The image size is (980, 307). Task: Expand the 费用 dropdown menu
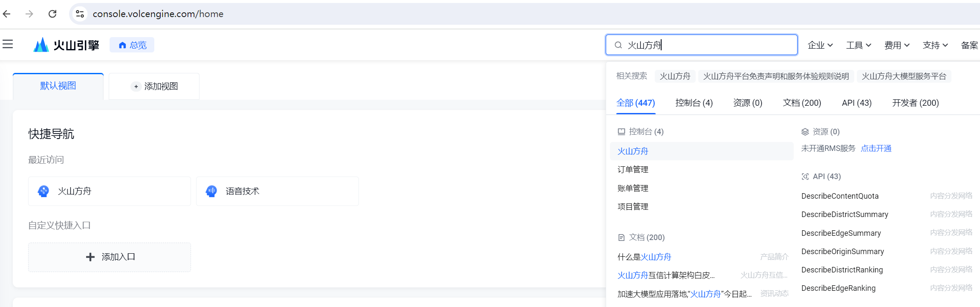(897, 45)
